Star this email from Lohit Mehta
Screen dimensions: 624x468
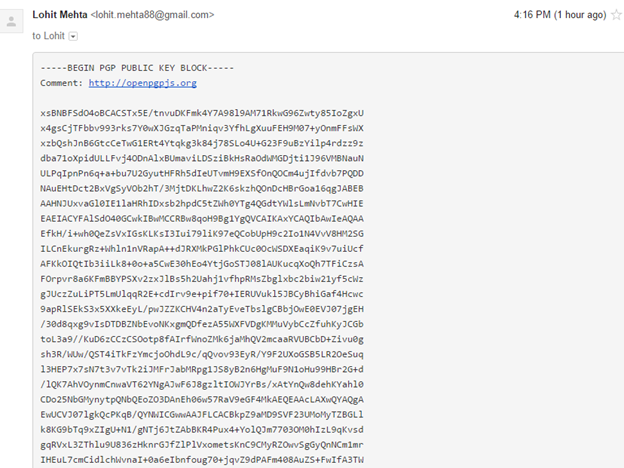click(619, 15)
